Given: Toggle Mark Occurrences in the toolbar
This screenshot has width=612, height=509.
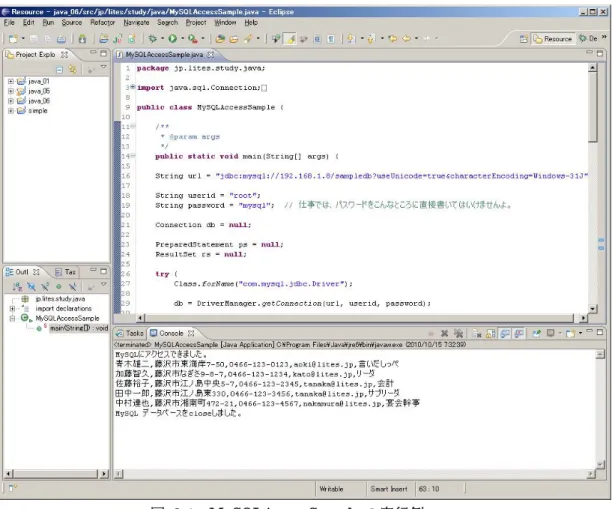Looking at the screenshot, I should coord(290,39).
